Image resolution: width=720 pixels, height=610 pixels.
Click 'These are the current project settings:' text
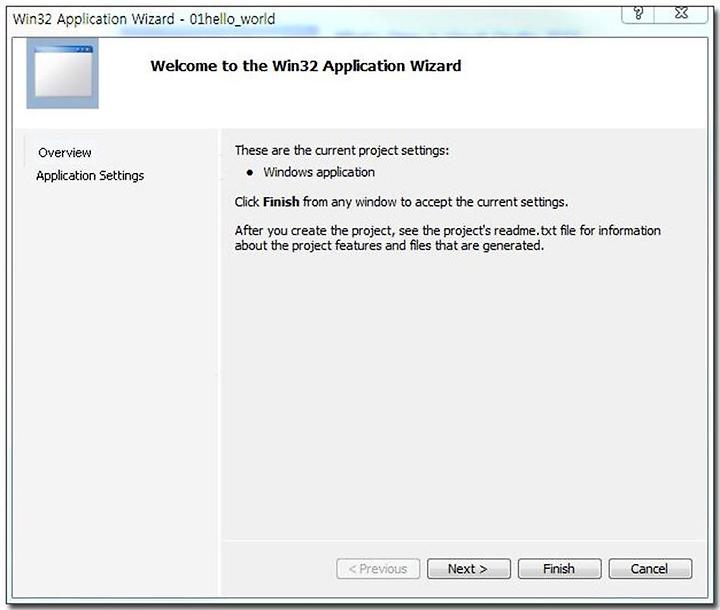point(342,150)
